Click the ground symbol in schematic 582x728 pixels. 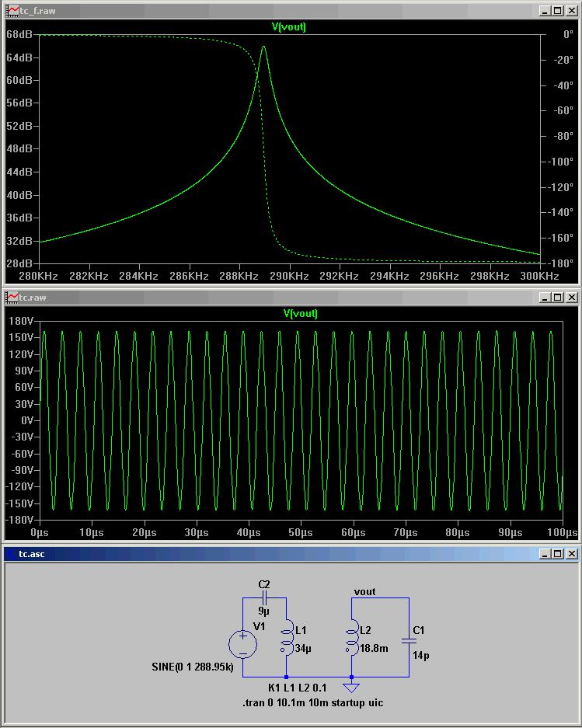(x=352, y=687)
